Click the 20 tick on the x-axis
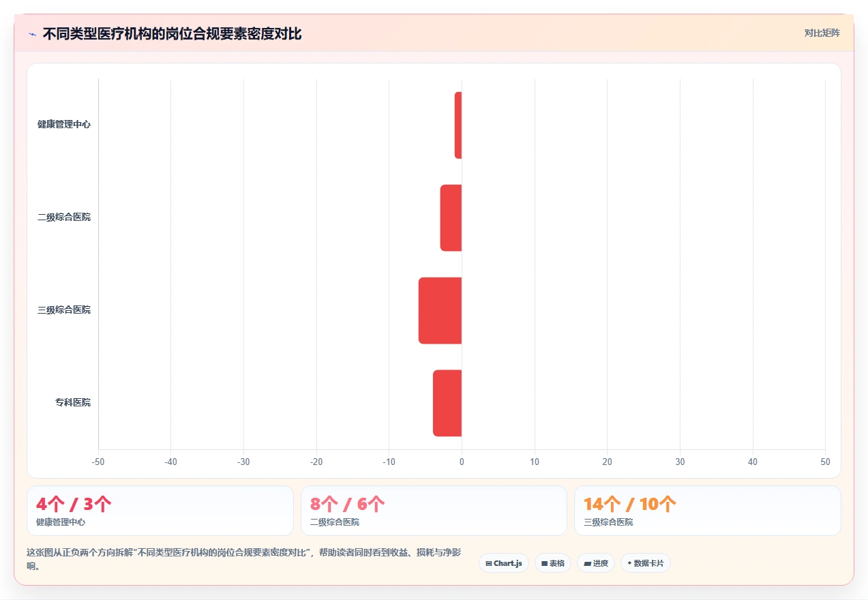This screenshot has width=868, height=600. pyautogui.click(x=608, y=462)
